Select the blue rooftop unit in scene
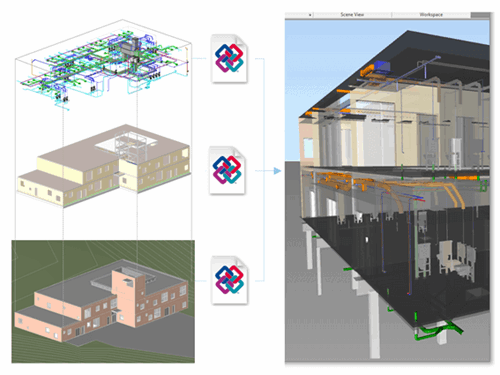Viewport: 500px width, 375px height. [x=382, y=67]
